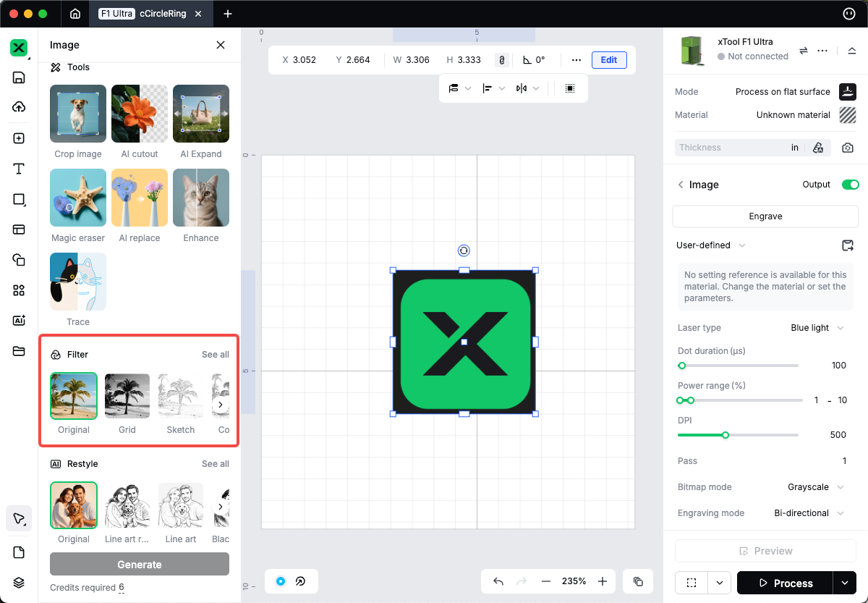Select the Grid filter thumbnail
Viewport: 868px width, 603px height.
127,397
